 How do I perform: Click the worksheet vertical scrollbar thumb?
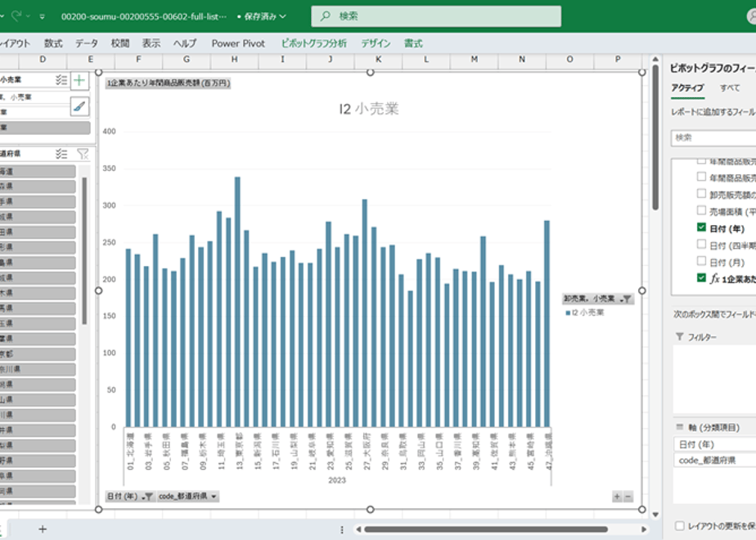(655, 137)
